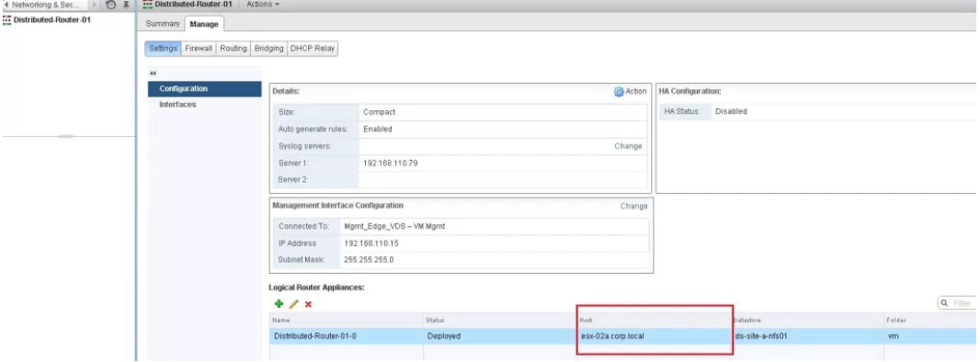980x362 pixels.
Task: Click the HA Status value Disabled
Action: coord(731,111)
